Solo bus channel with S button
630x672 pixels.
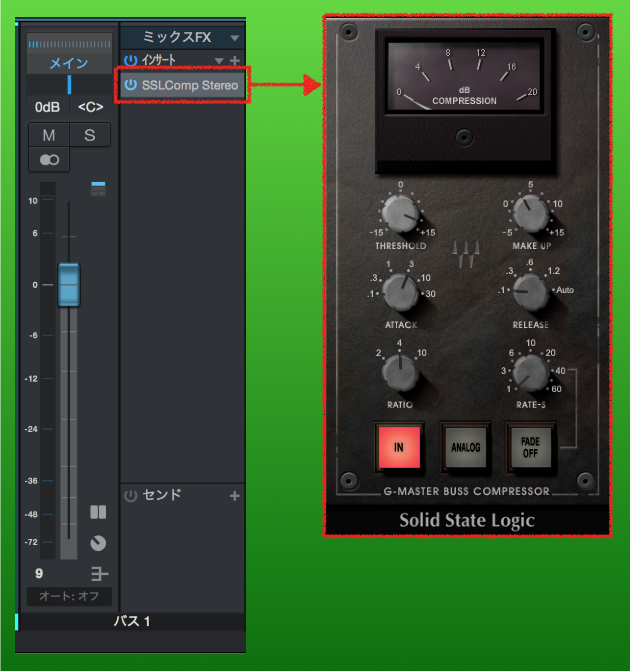(x=90, y=135)
